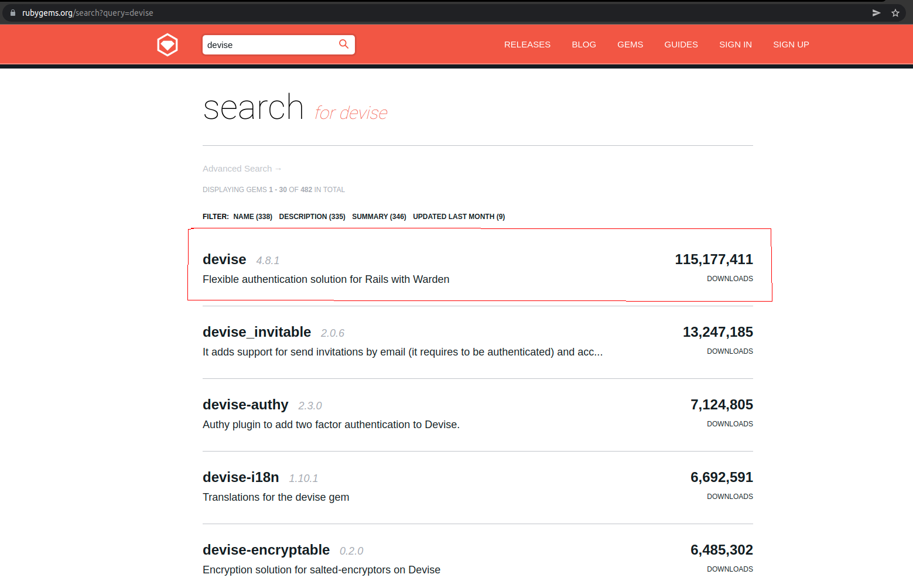Click the 115,177,411 downloads count
Viewport: 913px width, 588px height.
tap(714, 259)
